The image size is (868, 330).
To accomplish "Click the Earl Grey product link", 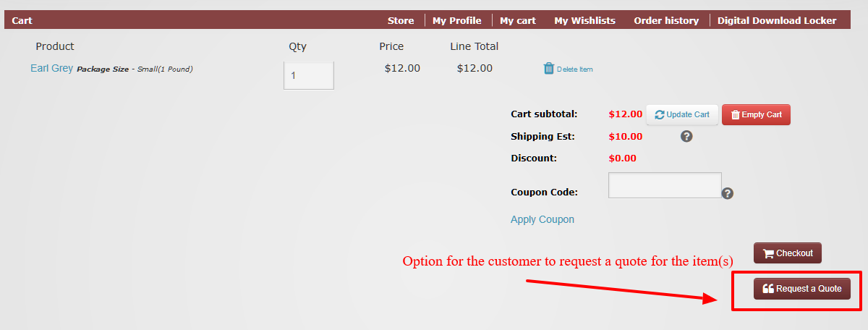I will [x=51, y=68].
